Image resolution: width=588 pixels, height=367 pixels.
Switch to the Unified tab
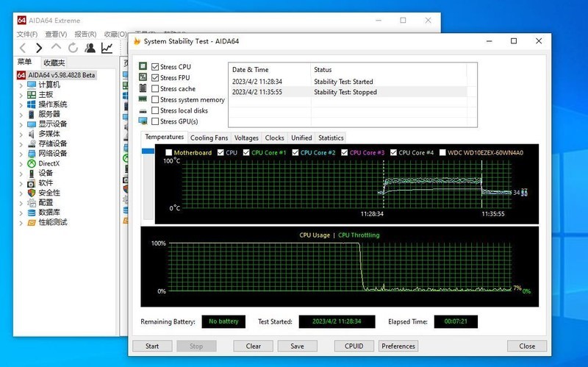[301, 138]
